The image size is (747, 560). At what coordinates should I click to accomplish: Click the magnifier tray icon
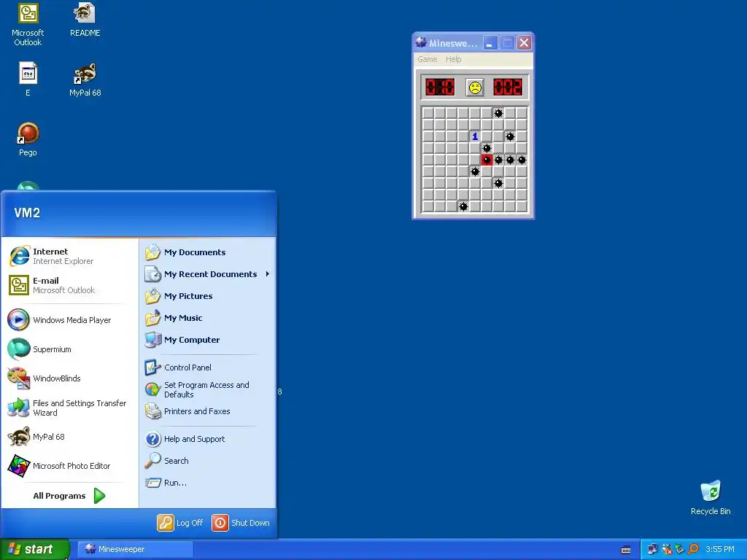coord(693,549)
